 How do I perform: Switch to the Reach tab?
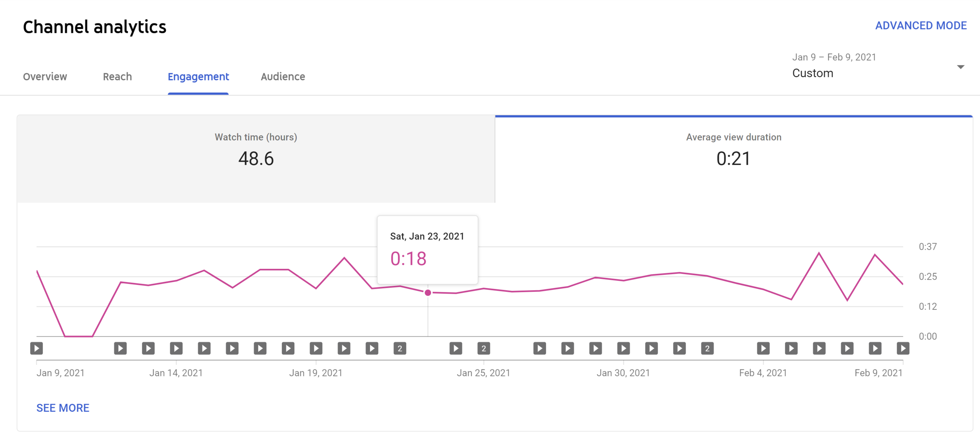(117, 76)
